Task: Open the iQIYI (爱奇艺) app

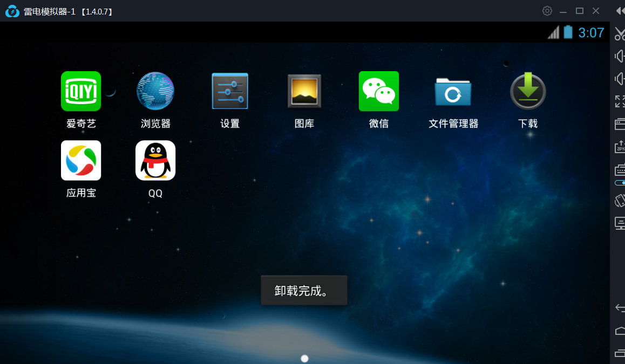Action: 81,91
